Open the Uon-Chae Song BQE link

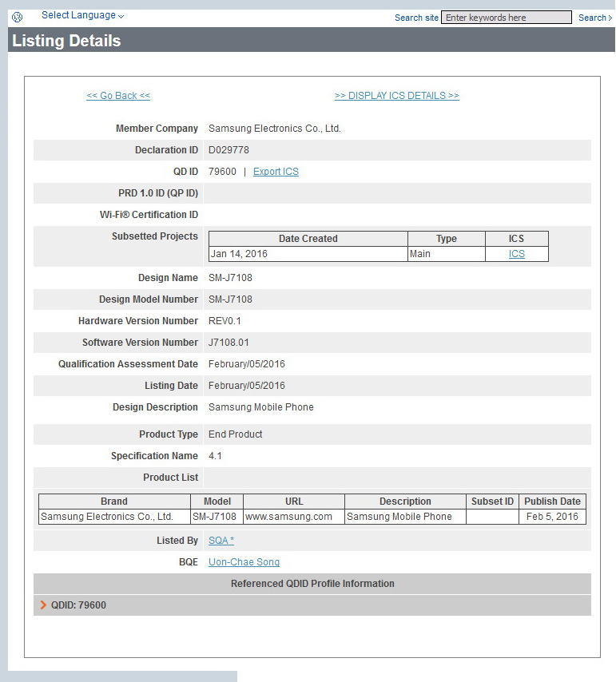coord(244,562)
